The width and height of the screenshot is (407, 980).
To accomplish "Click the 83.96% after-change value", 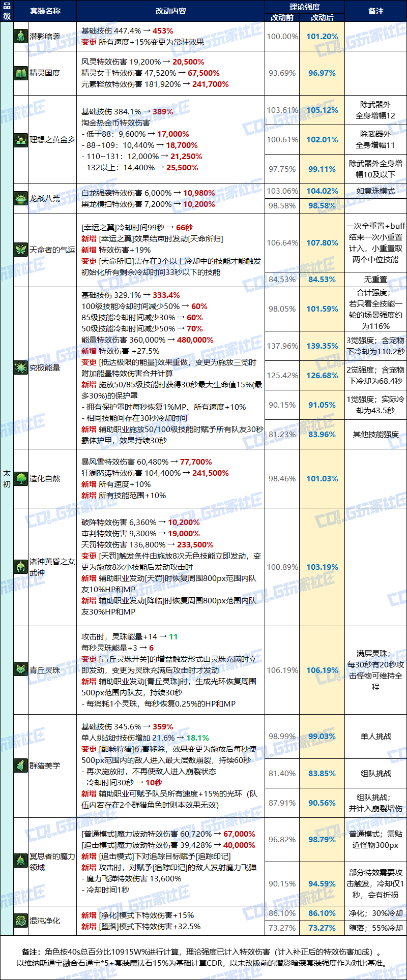I will (x=322, y=434).
